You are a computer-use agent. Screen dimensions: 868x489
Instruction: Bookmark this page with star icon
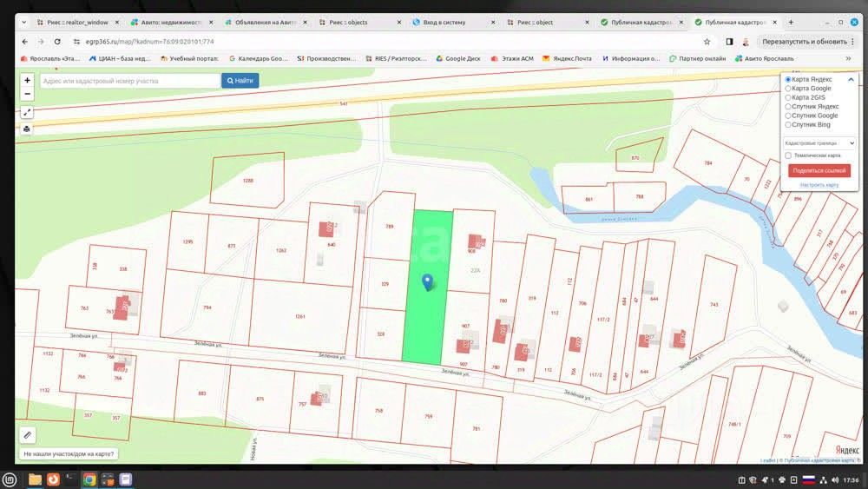(707, 41)
